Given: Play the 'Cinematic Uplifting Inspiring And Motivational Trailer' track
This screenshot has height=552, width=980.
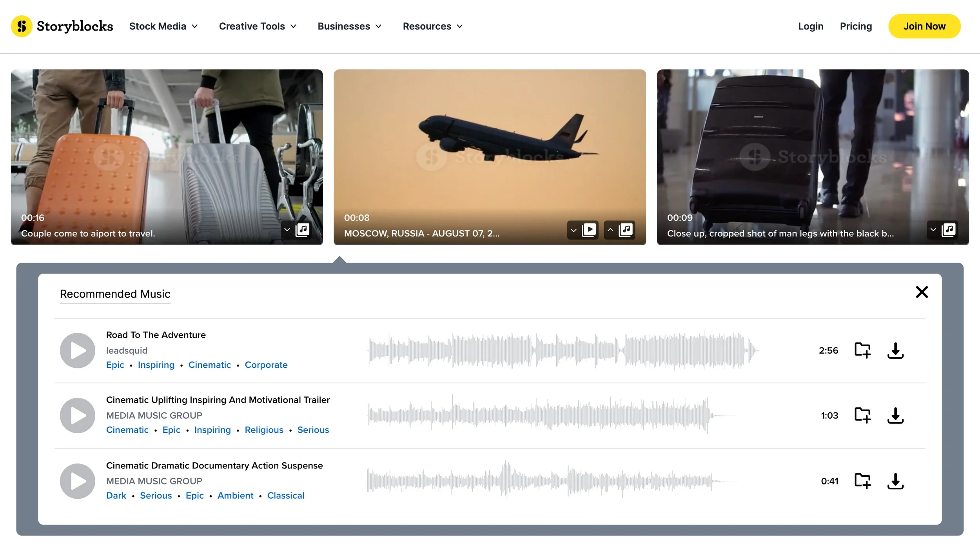Looking at the screenshot, I should [77, 416].
